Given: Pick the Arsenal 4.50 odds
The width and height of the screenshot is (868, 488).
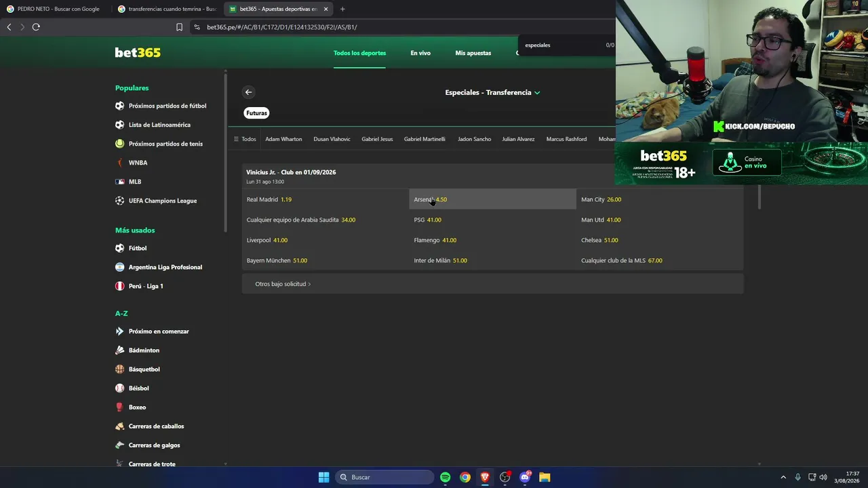Looking at the screenshot, I should 493,199.
